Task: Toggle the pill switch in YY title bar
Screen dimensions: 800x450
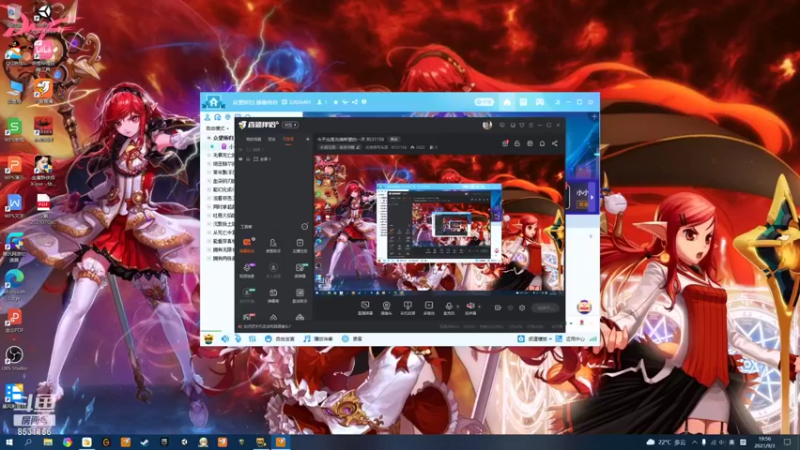Action: tap(484, 102)
